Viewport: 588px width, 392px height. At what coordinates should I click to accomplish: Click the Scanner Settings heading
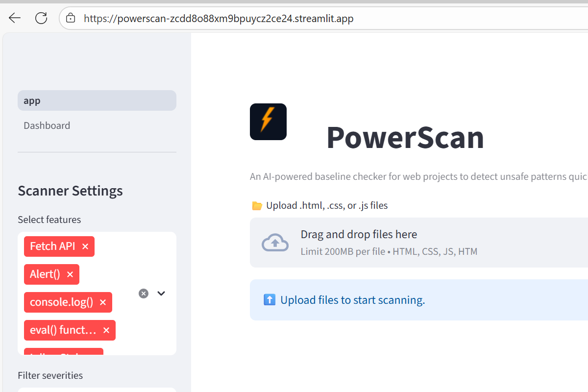(x=70, y=191)
